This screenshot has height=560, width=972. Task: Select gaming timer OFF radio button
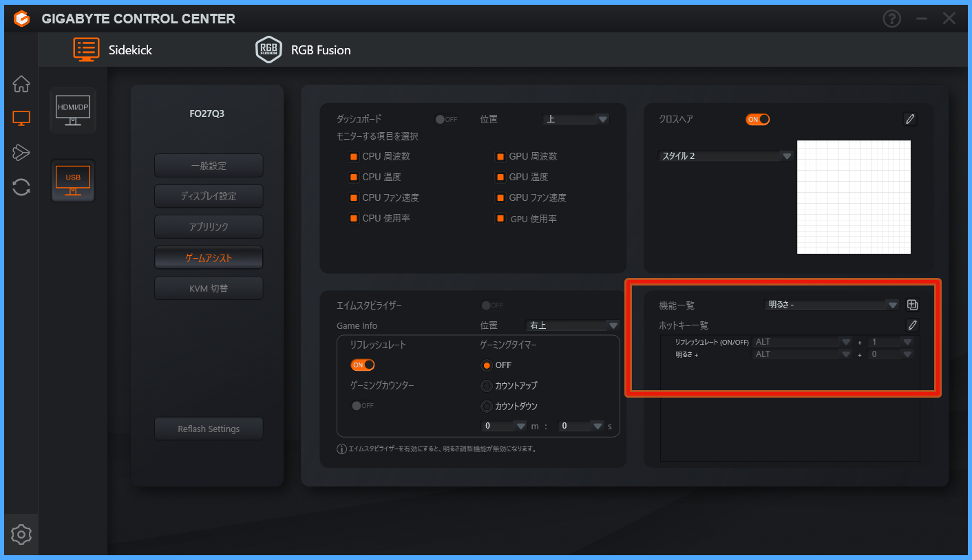(487, 365)
